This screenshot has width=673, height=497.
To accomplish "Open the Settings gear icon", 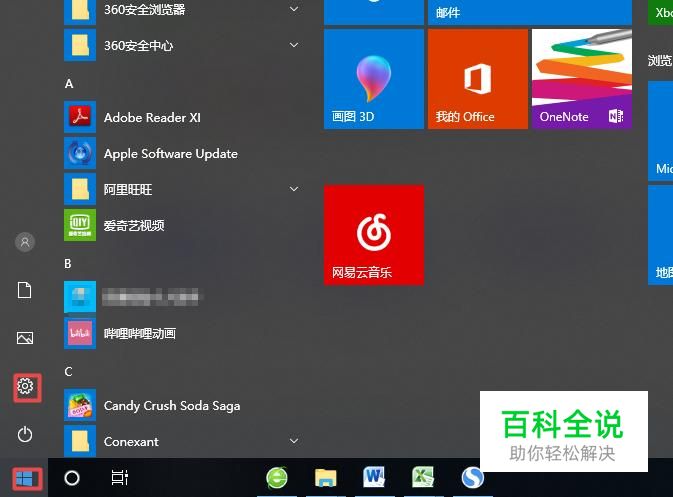I will pyautogui.click(x=25, y=387).
